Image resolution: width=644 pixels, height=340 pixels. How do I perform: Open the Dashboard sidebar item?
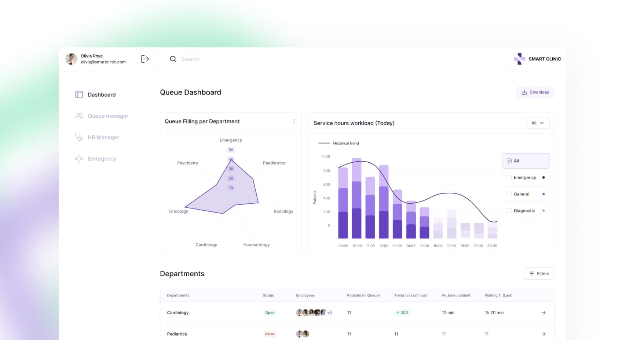[95, 95]
